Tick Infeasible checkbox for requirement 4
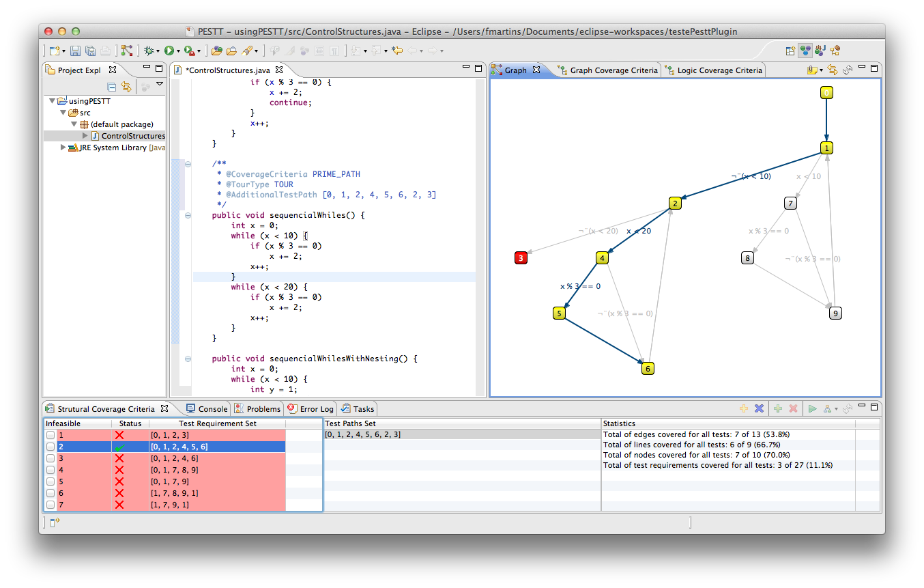The width and height of the screenshot is (924, 588). (50, 470)
